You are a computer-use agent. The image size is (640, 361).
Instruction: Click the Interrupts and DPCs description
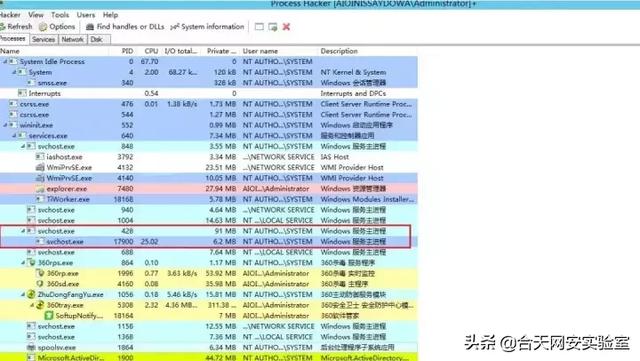click(x=353, y=94)
